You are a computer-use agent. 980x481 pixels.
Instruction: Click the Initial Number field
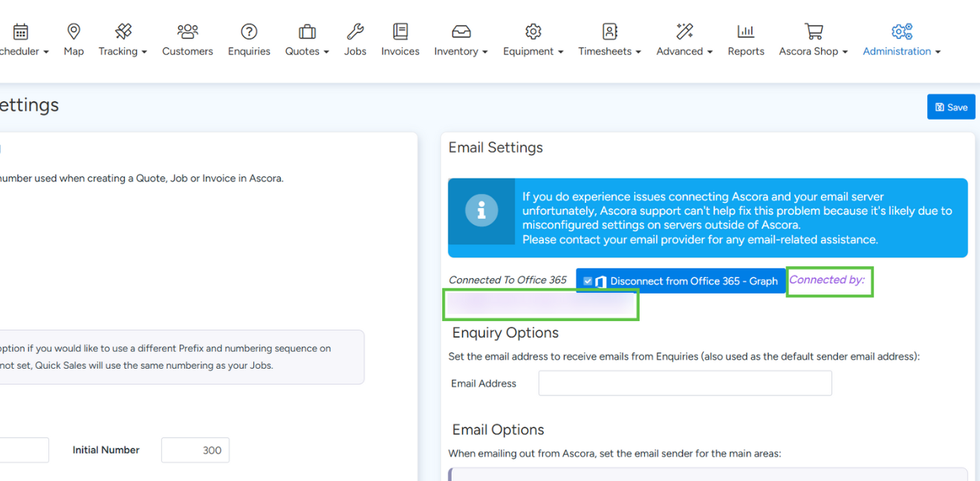click(x=195, y=450)
